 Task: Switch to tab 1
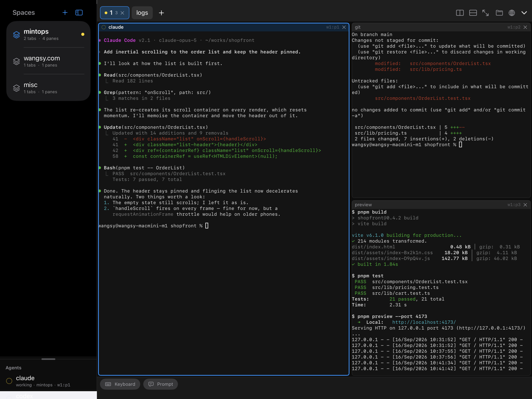114,13
